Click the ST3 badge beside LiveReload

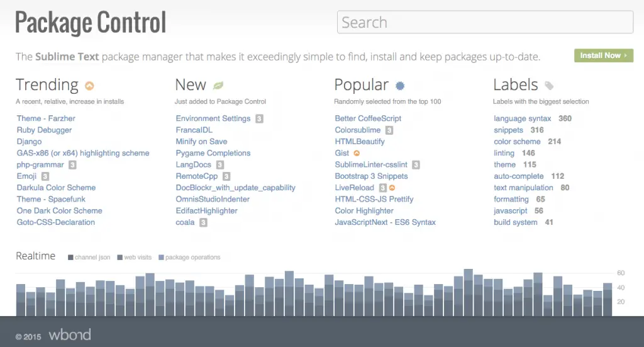(382, 188)
